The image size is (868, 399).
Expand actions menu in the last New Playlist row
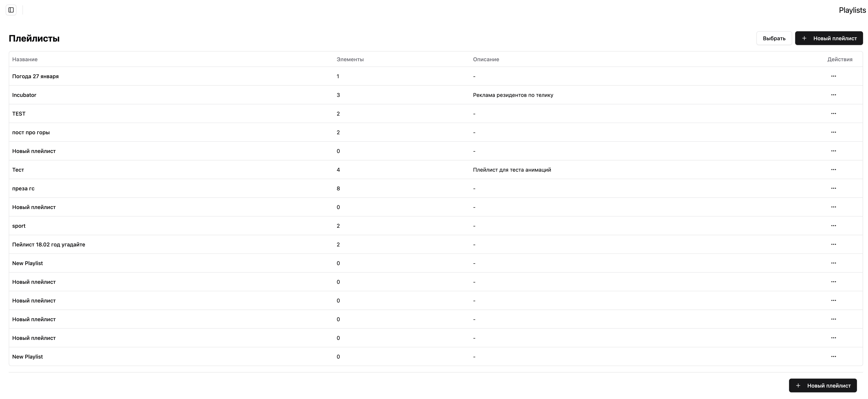(x=833, y=356)
